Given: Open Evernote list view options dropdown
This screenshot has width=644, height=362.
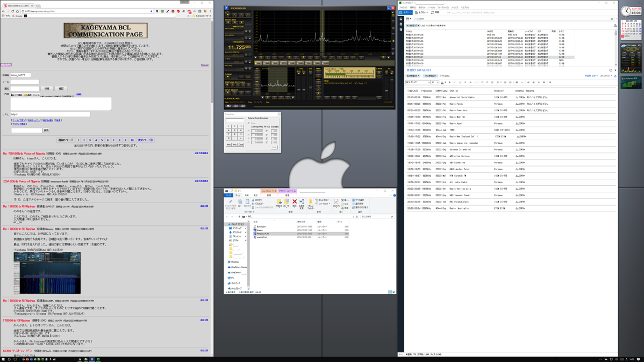Looking at the screenshot, I should 408,19.
